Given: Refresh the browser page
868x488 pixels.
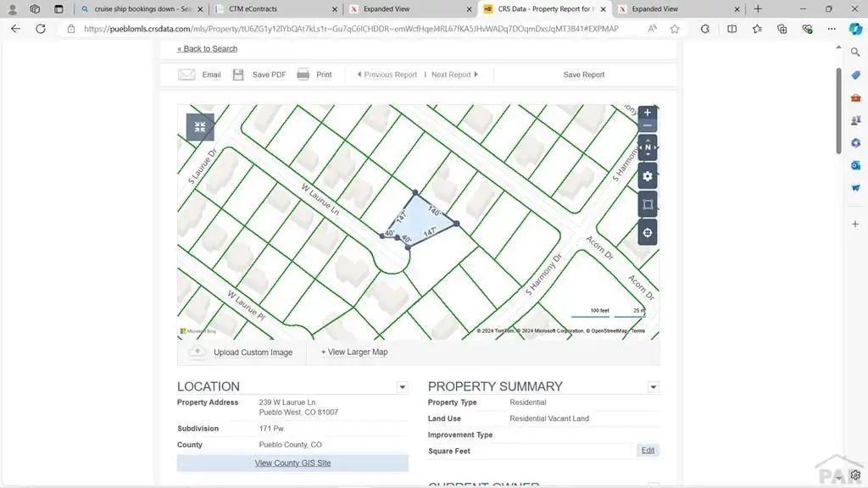Looking at the screenshot, I should (x=41, y=29).
